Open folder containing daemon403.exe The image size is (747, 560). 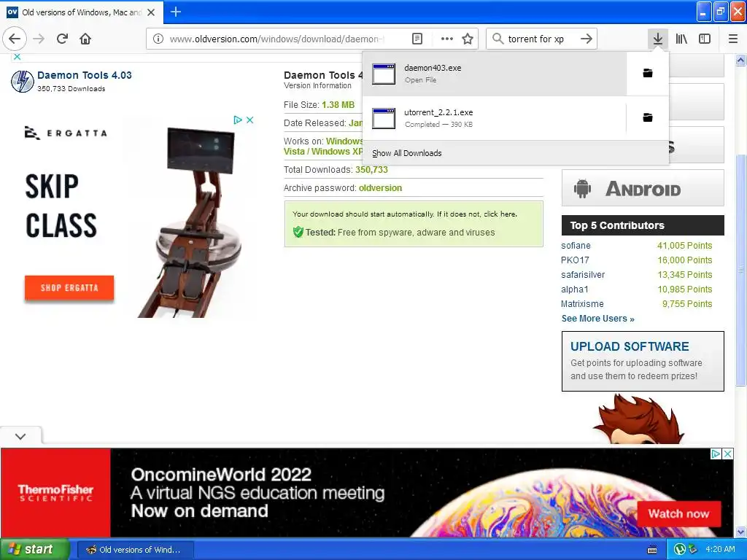[648, 74]
